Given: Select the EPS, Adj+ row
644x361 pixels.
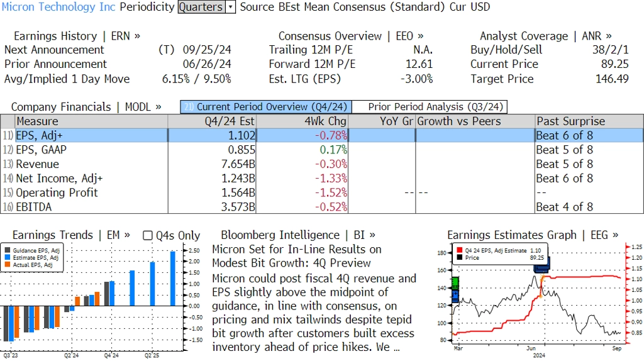Looking at the screenshot, I should (x=321, y=135).
